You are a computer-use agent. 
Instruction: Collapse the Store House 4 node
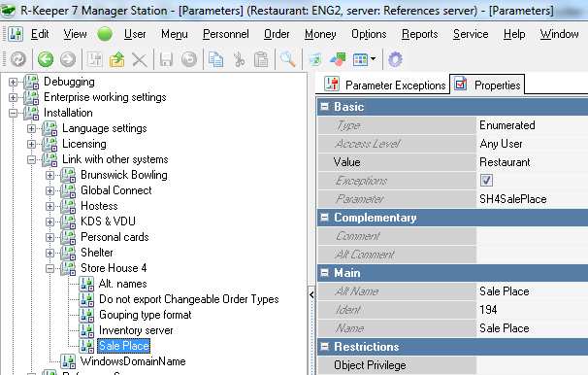(49, 268)
